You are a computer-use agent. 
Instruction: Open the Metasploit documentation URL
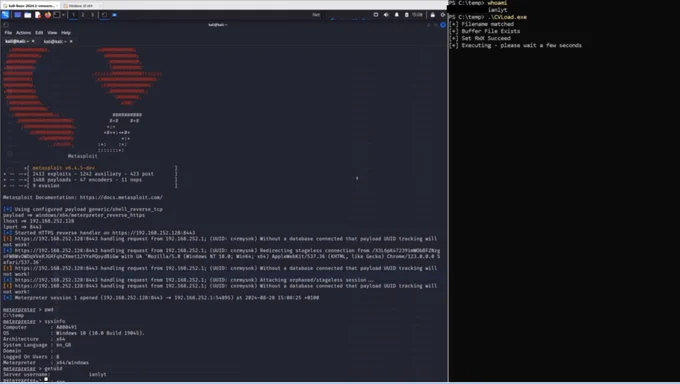click(121, 197)
